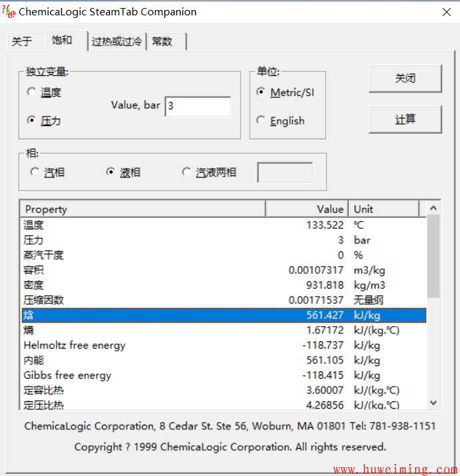
Task: Close the SteamTab Companion window
Action: [x=447, y=12]
